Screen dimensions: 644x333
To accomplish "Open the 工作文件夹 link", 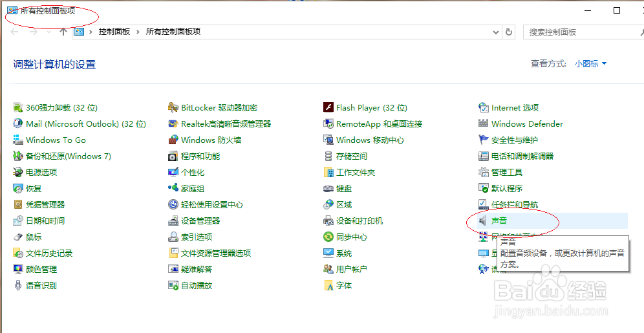I will [356, 173].
